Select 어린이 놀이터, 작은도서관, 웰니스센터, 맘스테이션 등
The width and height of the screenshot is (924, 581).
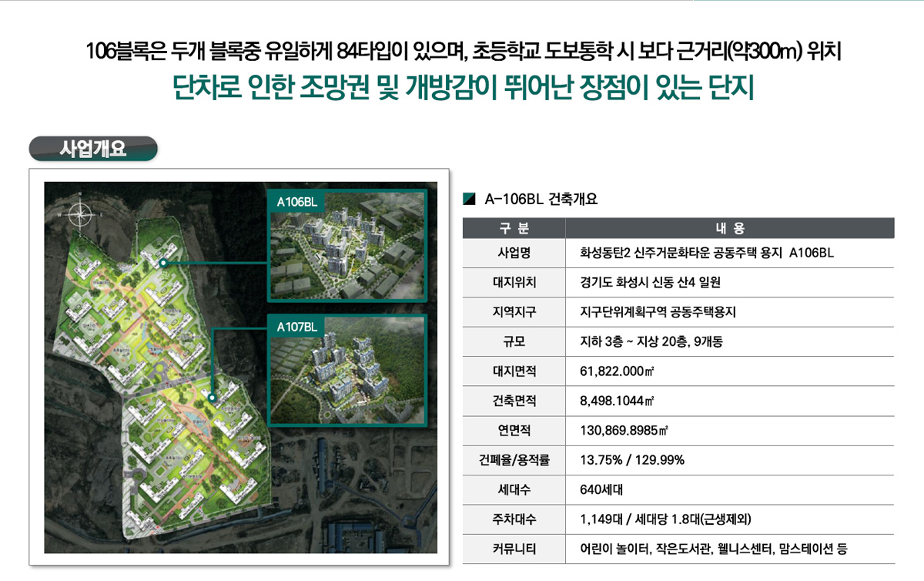click(x=713, y=549)
